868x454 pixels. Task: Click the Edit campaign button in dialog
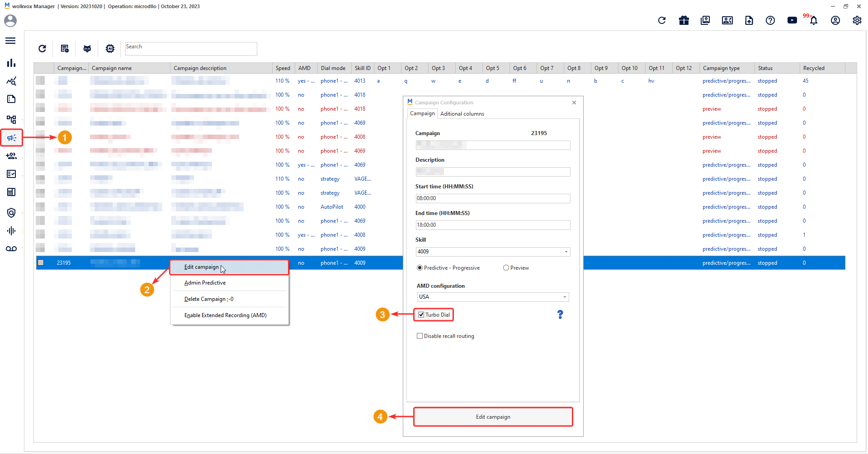(493, 417)
